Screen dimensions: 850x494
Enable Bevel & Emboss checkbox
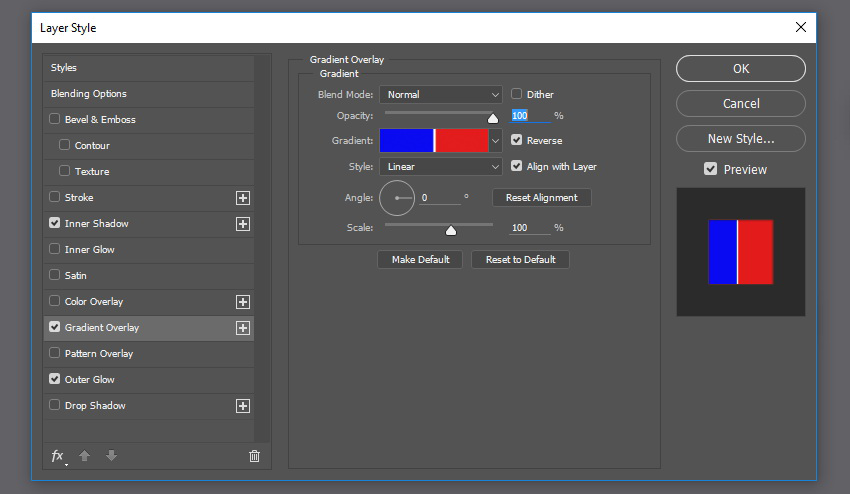click(54, 119)
